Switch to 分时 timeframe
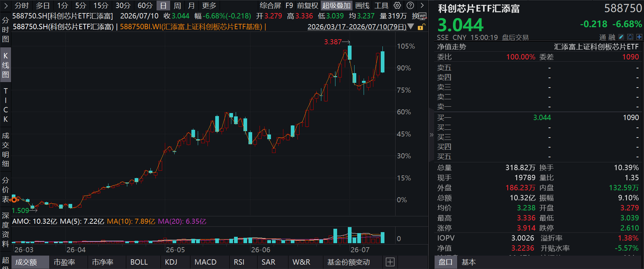Viewport: 644px width, 269px height. [x=22, y=5]
